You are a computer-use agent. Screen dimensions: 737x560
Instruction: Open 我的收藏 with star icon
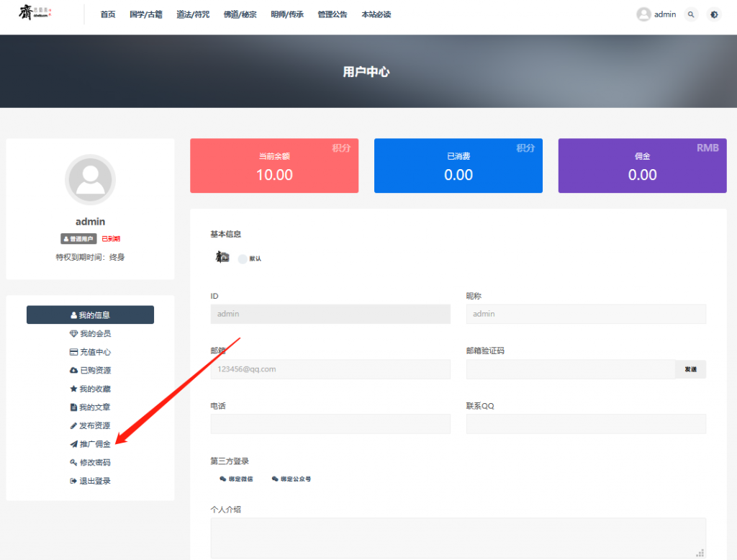[90, 389]
